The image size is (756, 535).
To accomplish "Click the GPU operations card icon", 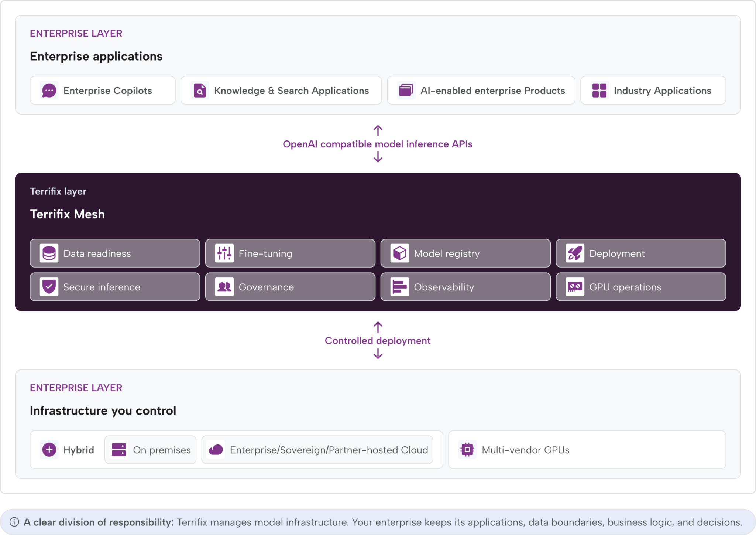I will tap(575, 287).
